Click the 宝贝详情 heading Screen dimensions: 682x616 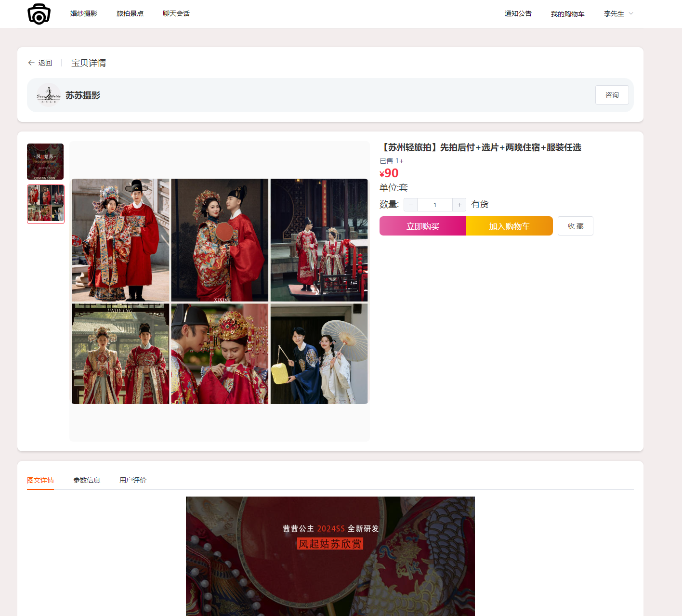pyautogui.click(x=89, y=63)
